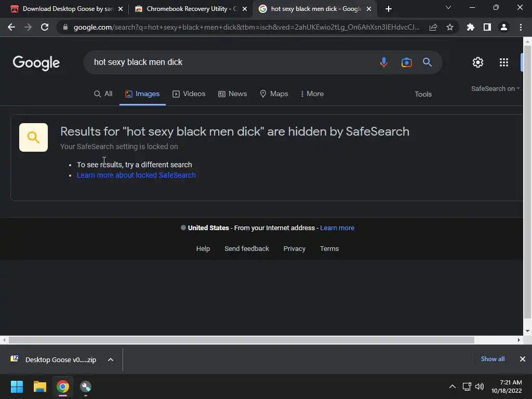Click the vertical scrollbar thumb
The width and height of the screenshot is (532, 399).
click(527, 182)
